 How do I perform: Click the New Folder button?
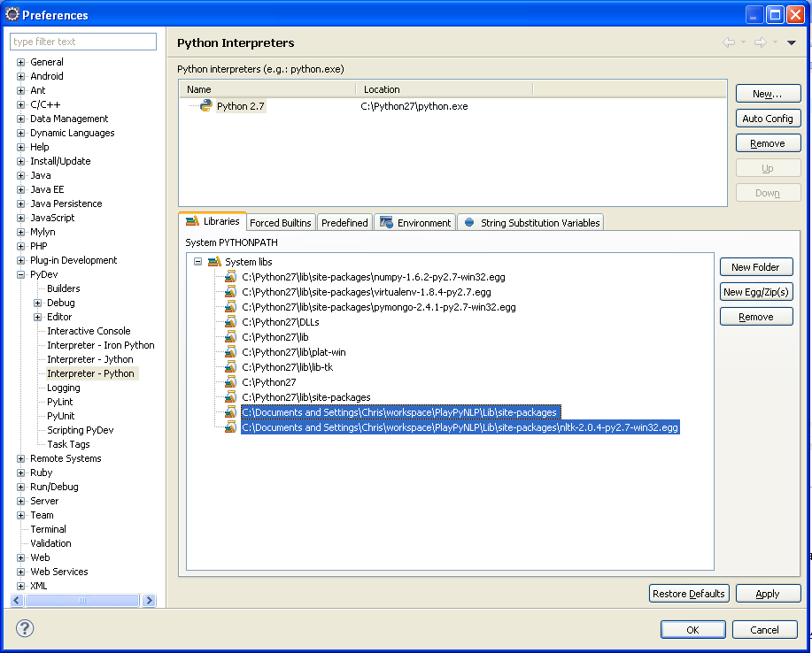tap(756, 267)
